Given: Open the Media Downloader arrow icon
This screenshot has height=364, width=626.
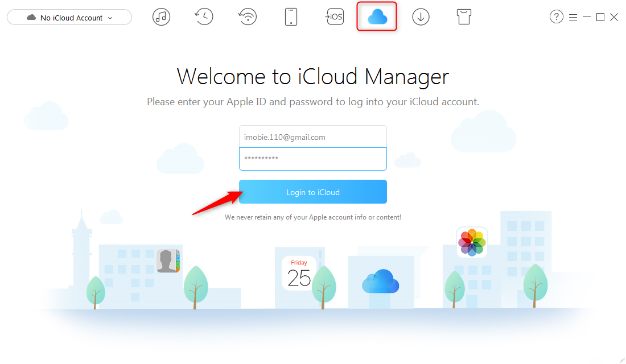Looking at the screenshot, I should tap(421, 16).
